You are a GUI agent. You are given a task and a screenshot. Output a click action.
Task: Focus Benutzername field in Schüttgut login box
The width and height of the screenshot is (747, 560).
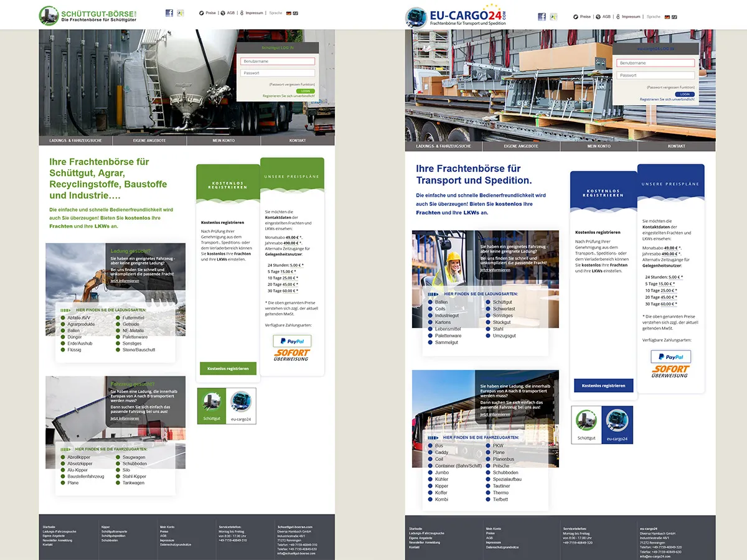(278, 62)
